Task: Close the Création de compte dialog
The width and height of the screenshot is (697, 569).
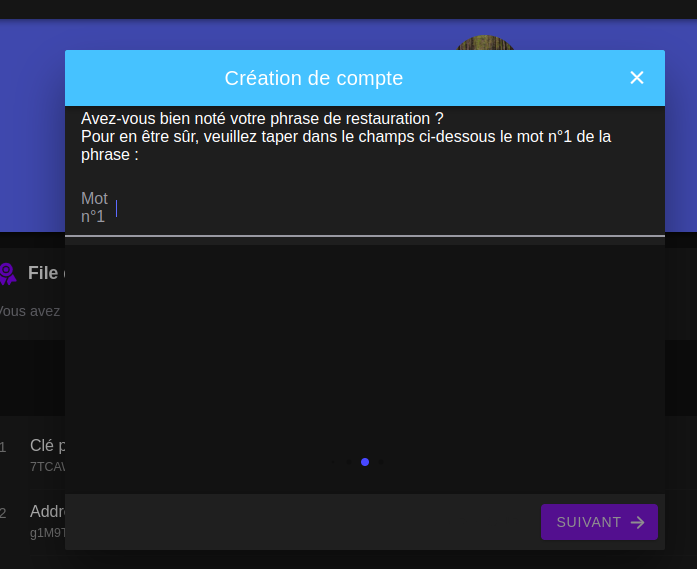Action: coord(637,78)
